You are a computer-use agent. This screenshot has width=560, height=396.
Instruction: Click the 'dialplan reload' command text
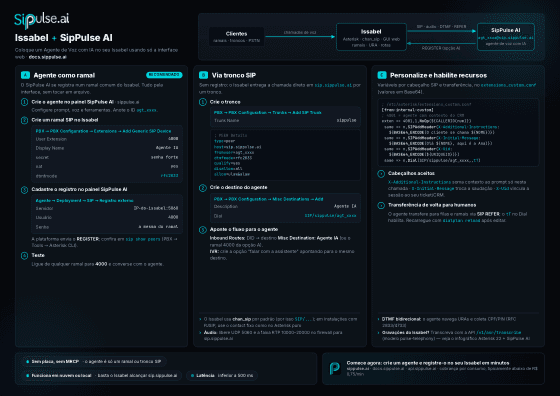[x=460, y=221]
